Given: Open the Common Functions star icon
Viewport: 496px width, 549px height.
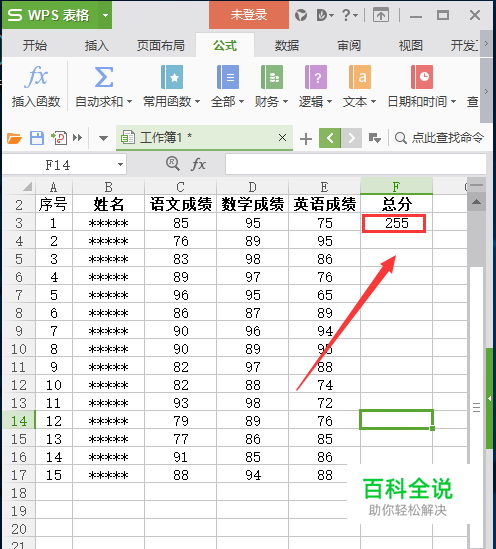Looking at the screenshot, I should (x=172, y=77).
